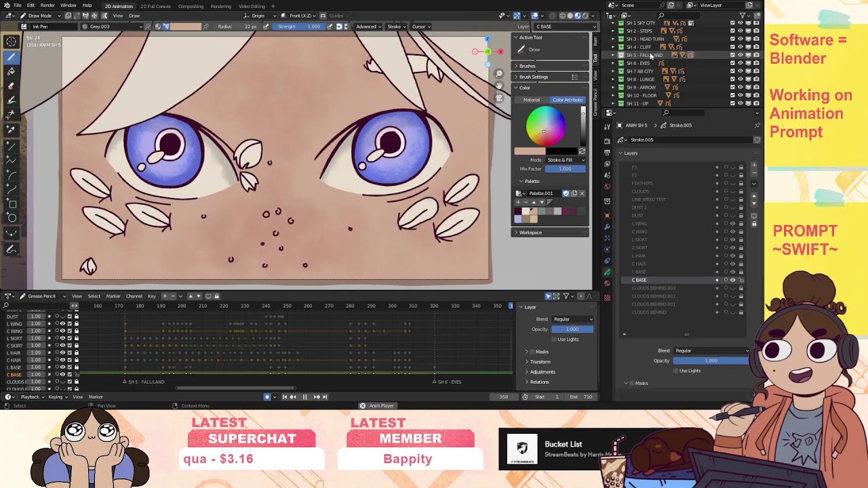
Task: Toggle Use Lights checkbox in properties panel
Action: (x=676, y=371)
